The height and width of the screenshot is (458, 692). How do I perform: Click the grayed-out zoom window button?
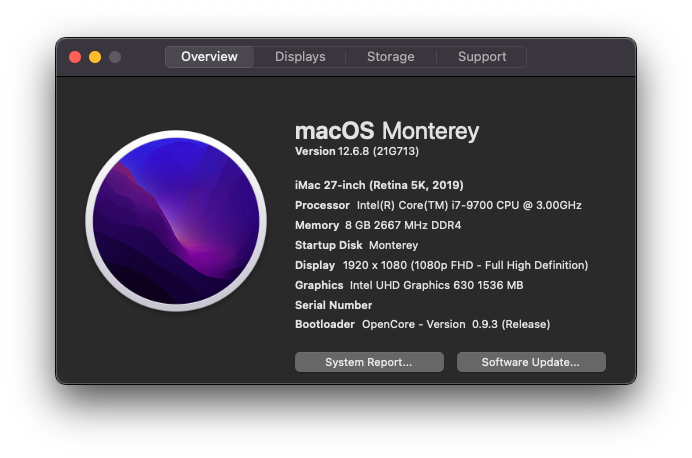pyautogui.click(x=115, y=57)
